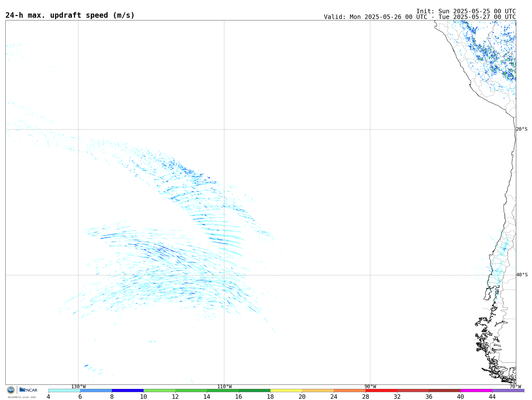Select the light cyan 4–6 color swatch

point(64,390)
